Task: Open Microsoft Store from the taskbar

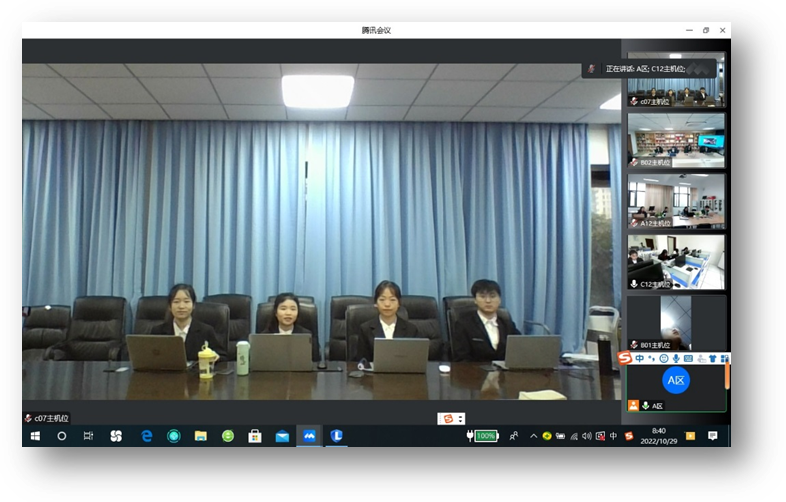Action: coord(254,436)
